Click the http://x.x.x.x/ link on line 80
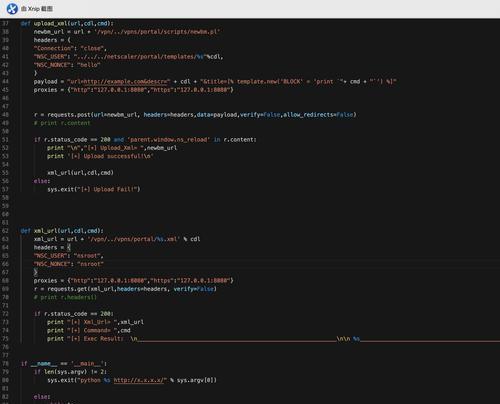 pos(139,380)
